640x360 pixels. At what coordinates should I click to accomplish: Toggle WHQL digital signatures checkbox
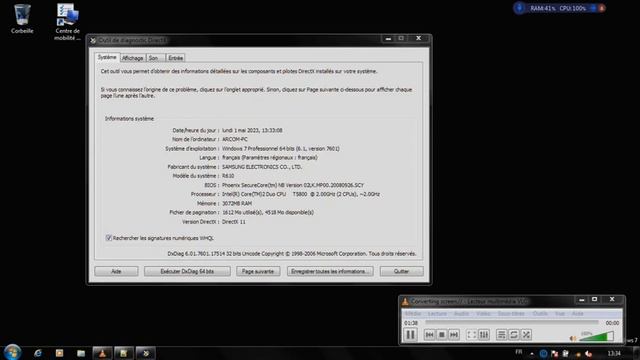(109, 238)
